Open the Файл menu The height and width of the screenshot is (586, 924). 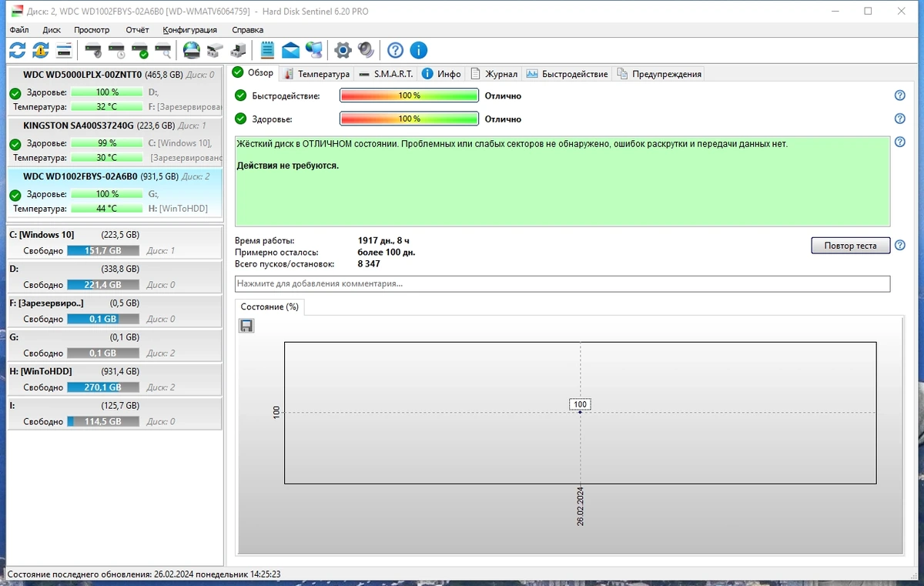(19, 30)
